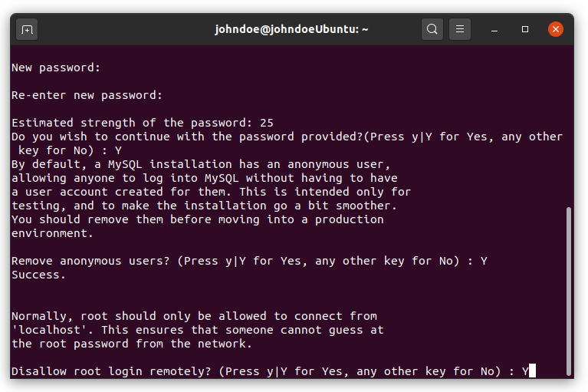Click the "Re-enter new password:" prompt line
This screenshot has height=392, width=588.
(87, 95)
